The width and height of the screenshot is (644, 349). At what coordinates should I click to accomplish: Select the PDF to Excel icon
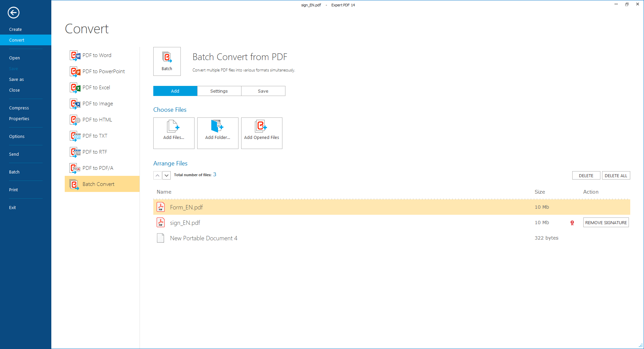75,88
